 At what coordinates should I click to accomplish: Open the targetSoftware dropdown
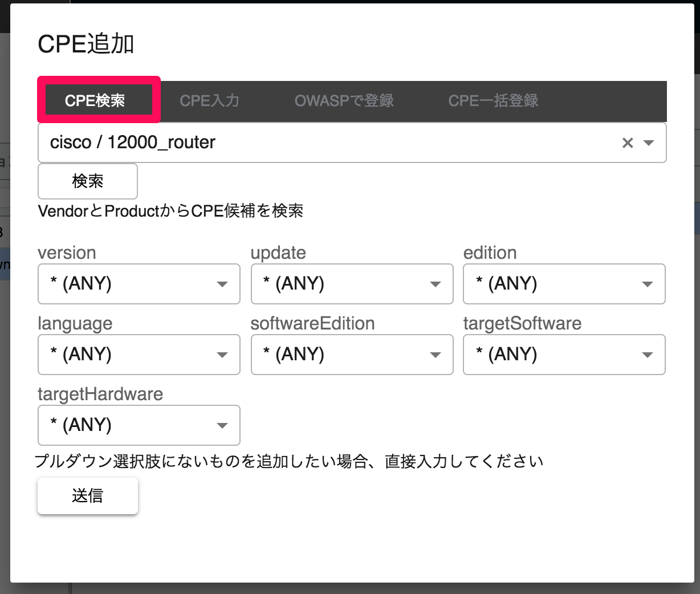coord(564,355)
